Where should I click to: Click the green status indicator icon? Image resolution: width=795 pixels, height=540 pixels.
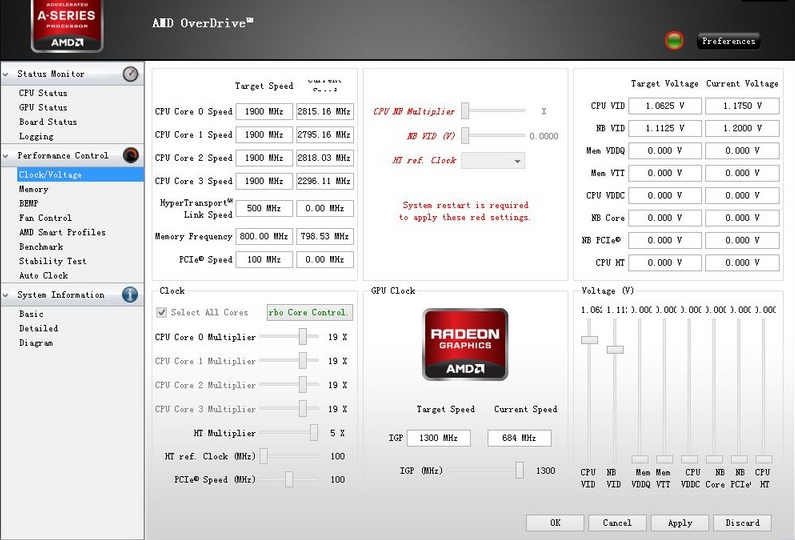coord(674,41)
